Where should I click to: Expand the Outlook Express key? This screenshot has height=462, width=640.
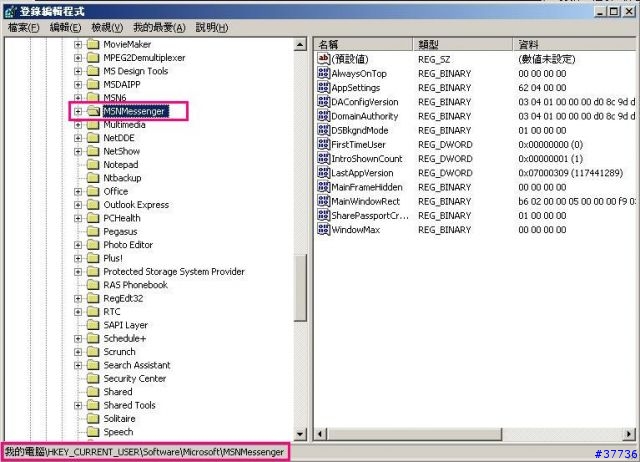point(78,205)
